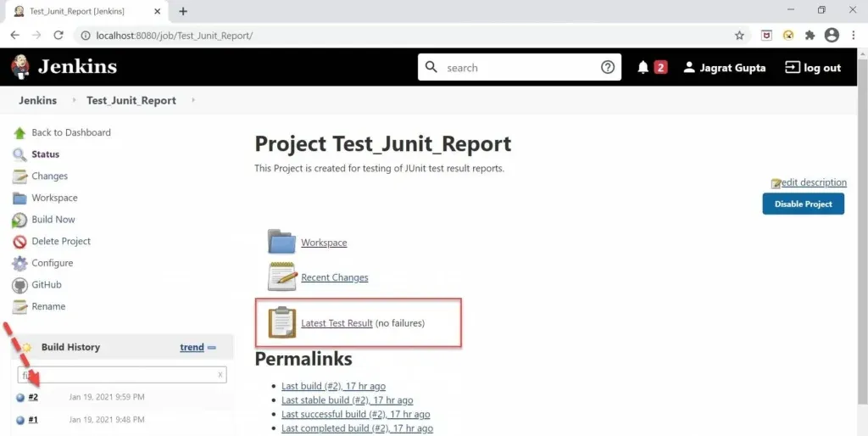Open the red notification count badge
This screenshot has height=436, width=868.
pos(659,68)
